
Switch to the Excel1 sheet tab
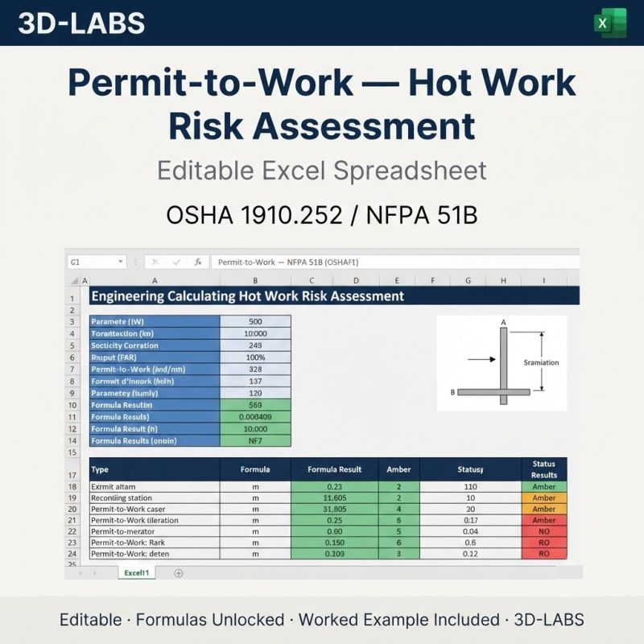click(x=136, y=572)
